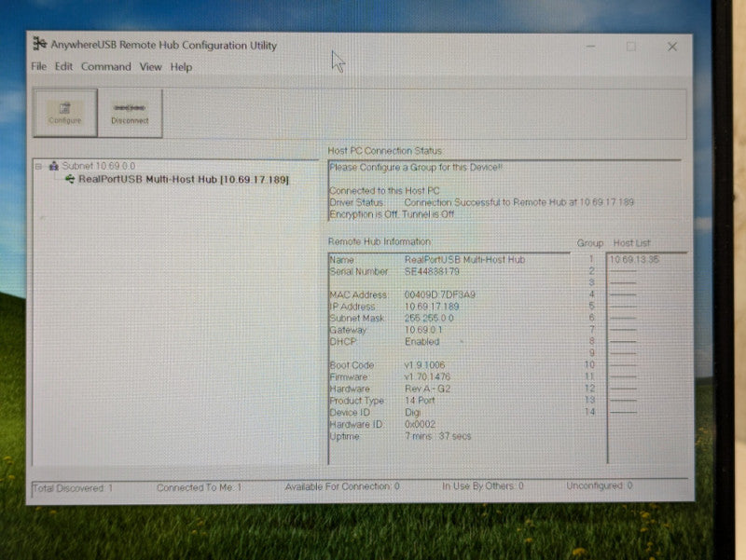Open the Help menu
Screen dimensions: 746x560
[x=181, y=67]
